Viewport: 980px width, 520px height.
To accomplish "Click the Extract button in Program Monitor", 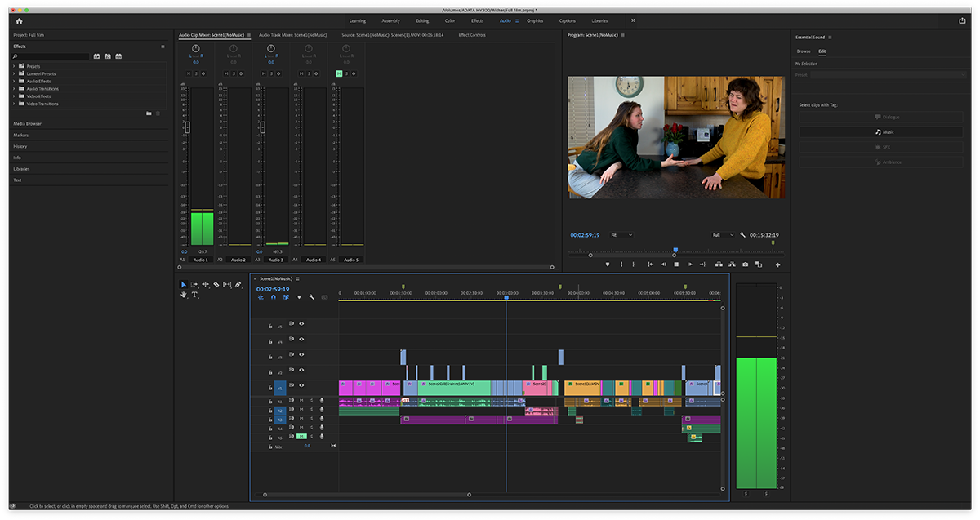I will point(732,264).
